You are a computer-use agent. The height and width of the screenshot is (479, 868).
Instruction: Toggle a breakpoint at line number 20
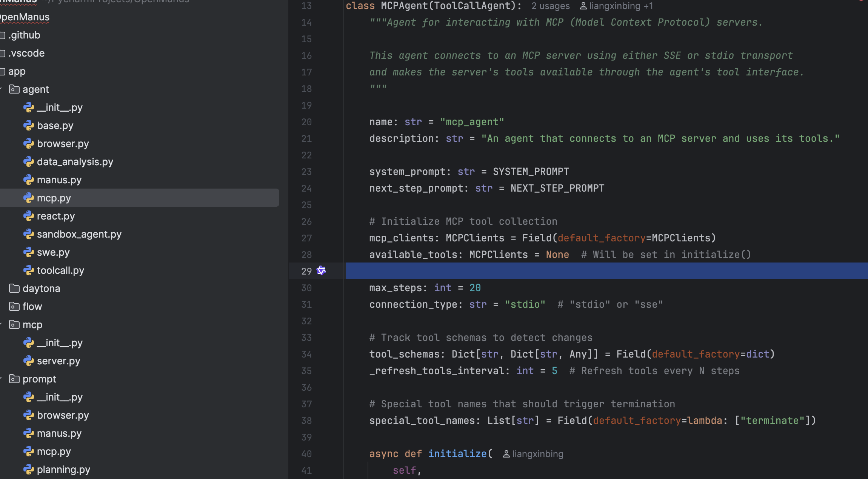306,122
